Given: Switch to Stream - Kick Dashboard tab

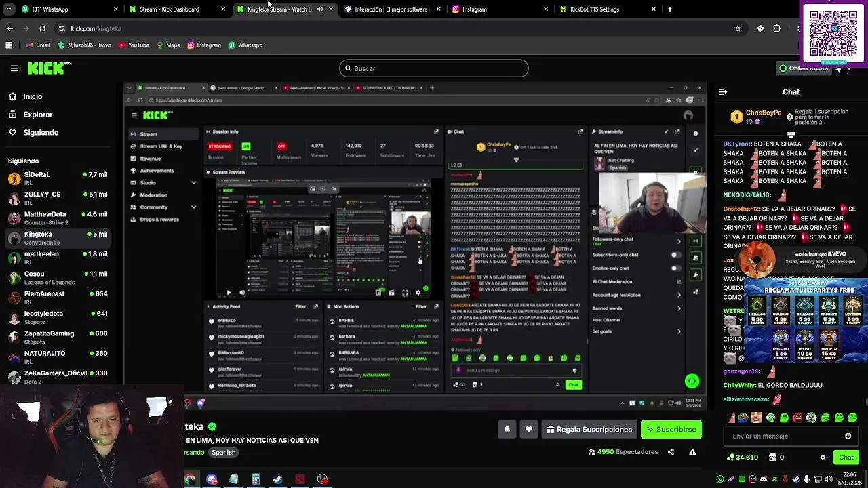Looking at the screenshot, I should tap(176, 9).
